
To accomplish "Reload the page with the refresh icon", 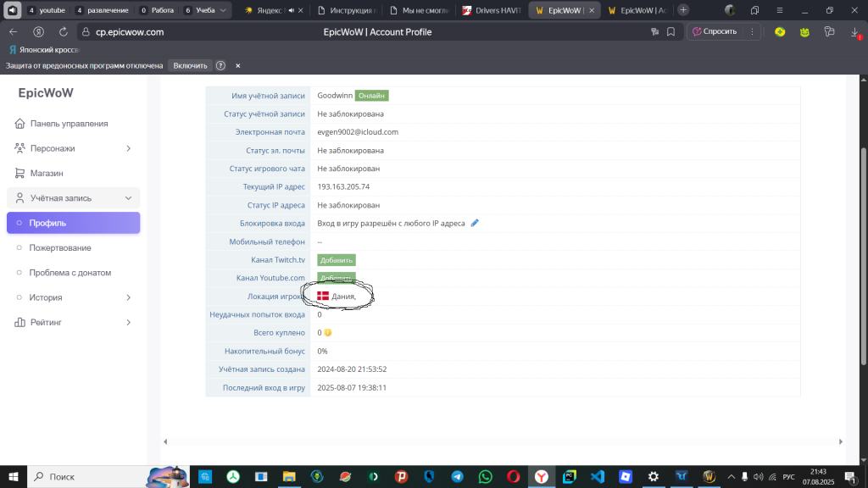I will click(62, 31).
